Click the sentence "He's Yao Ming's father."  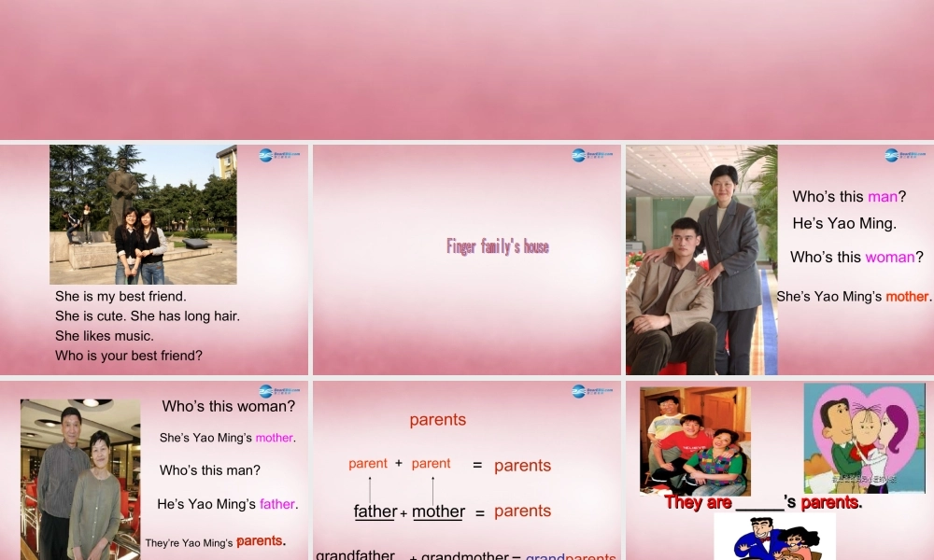tap(228, 504)
